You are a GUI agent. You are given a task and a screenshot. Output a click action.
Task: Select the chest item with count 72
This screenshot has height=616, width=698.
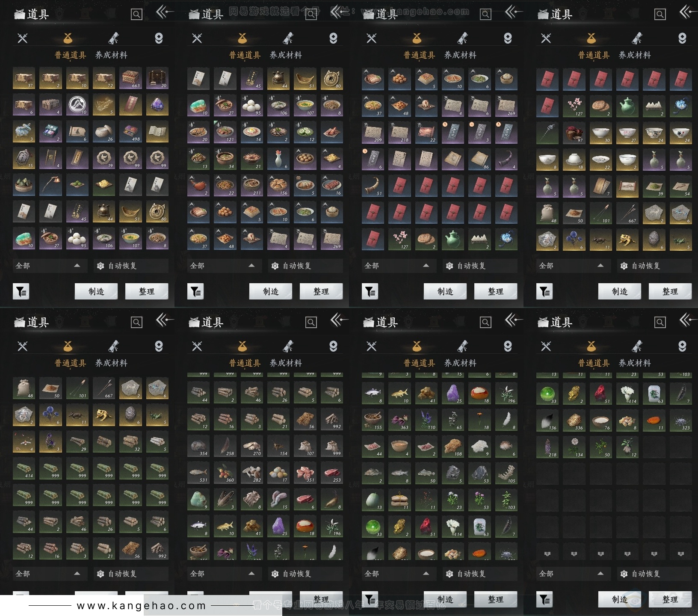tap(104, 78)
